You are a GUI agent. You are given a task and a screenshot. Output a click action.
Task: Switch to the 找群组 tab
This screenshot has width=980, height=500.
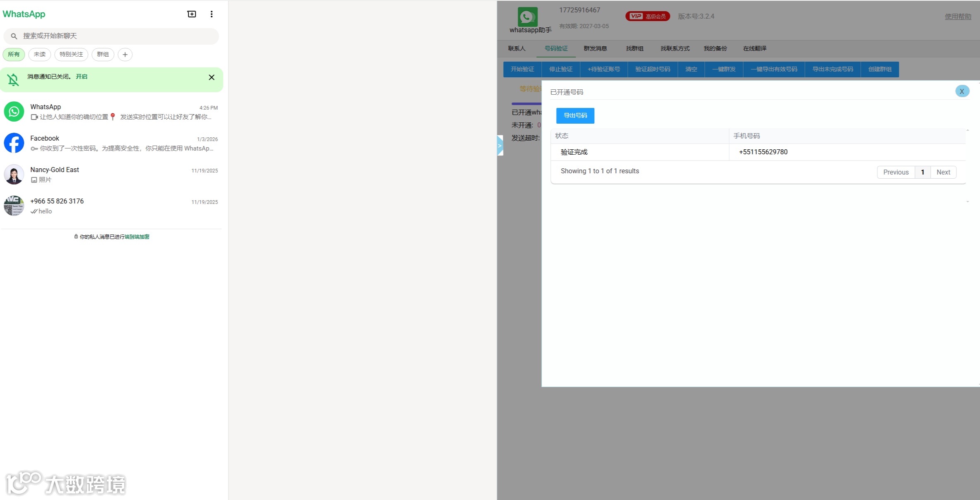coord(634,48)
